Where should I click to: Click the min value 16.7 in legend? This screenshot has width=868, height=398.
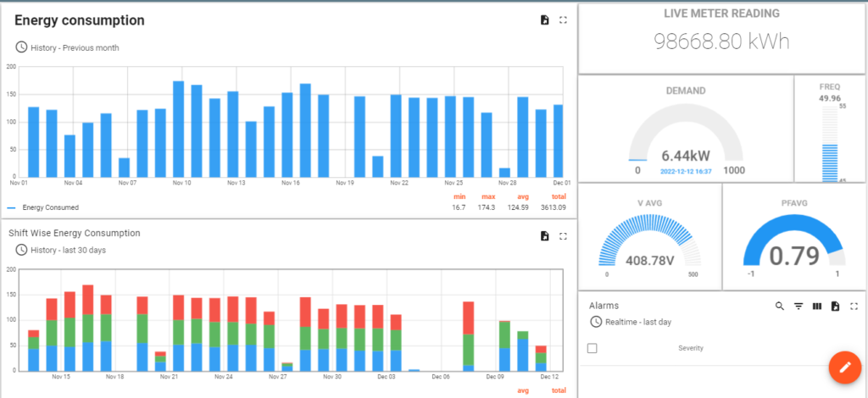[459, 207]
